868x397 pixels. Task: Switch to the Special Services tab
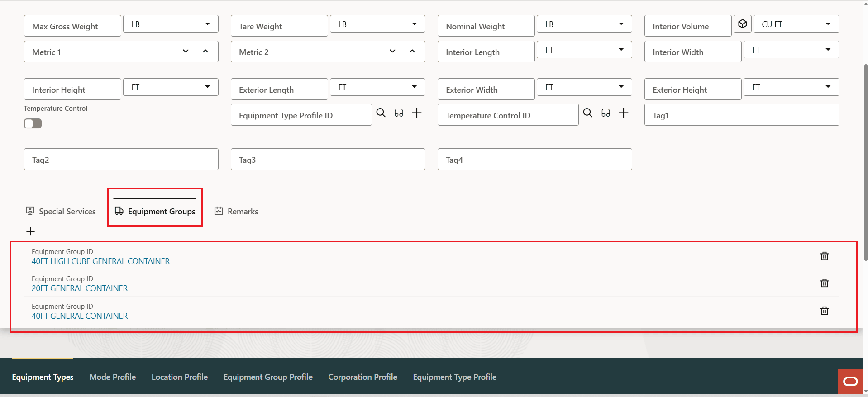click(x=61, y=211)
